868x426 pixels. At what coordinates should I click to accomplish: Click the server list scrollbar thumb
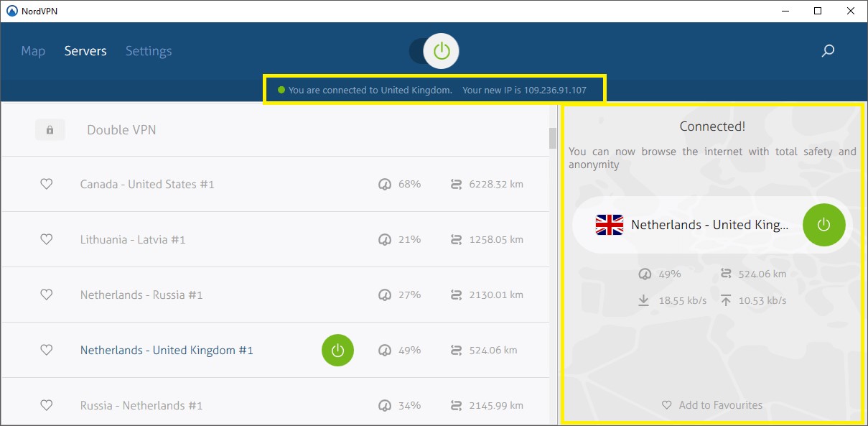coord(553,138)
